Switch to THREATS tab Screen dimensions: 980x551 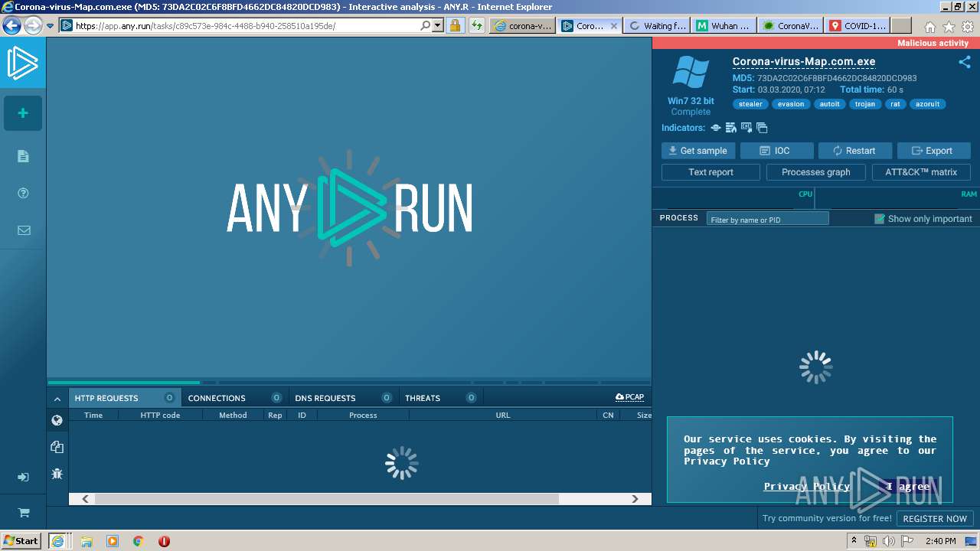(x=441, y=398)
